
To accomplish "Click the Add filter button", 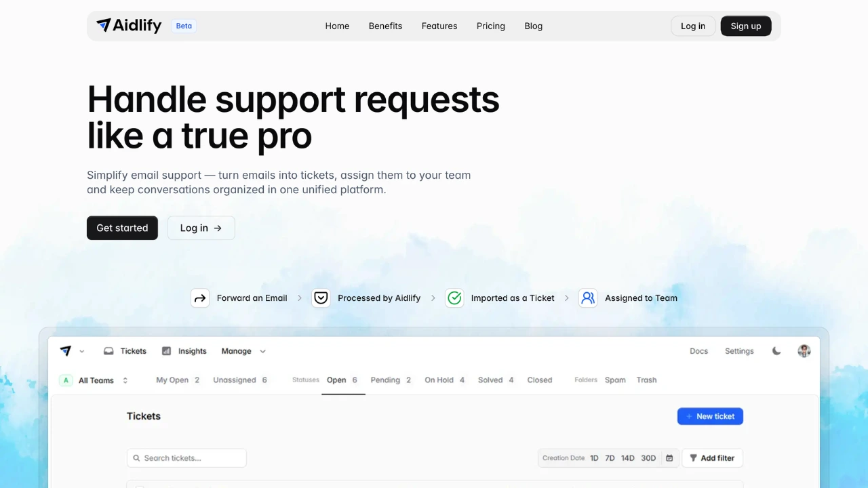I will 712,458.
